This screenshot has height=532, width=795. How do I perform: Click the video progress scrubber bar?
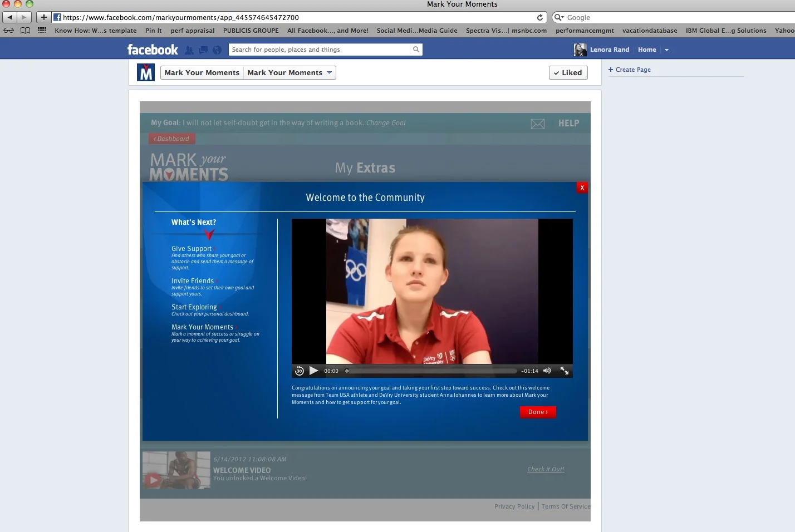pyautogui.click(x=431, y=371)
